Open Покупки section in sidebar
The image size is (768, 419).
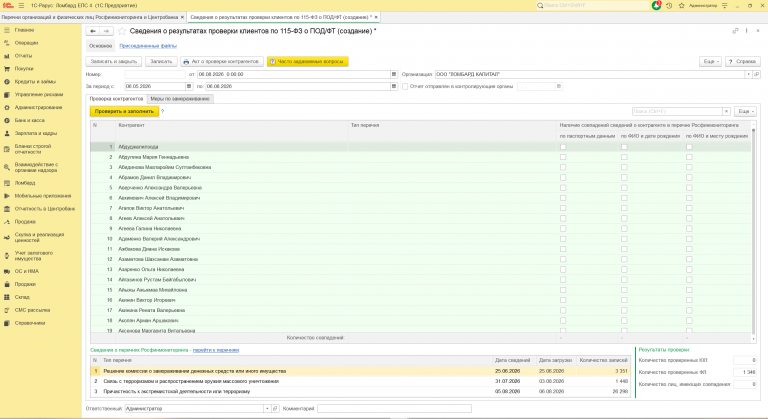pyautogui.click(x=24, y=69)
